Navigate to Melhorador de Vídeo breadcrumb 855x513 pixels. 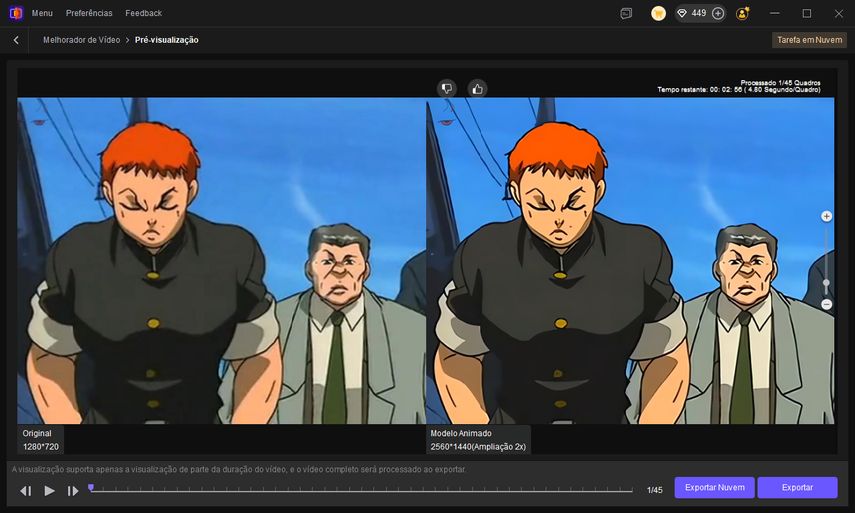81,40
